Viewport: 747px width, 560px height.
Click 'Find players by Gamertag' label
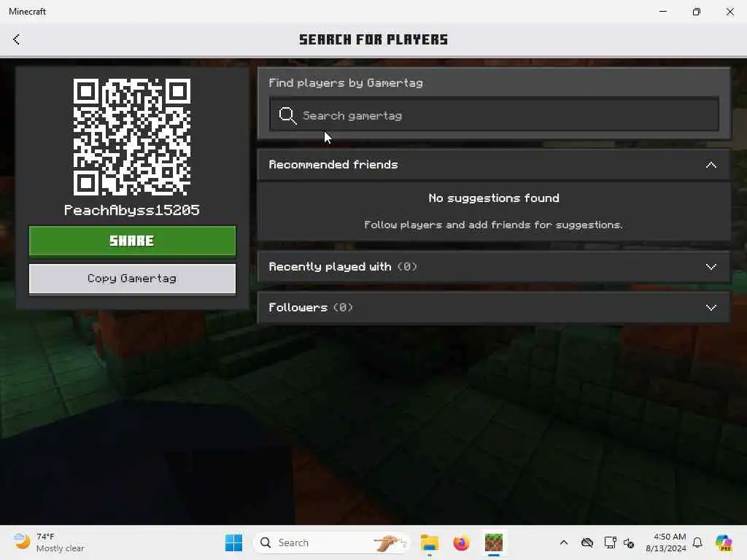point(345,83)
